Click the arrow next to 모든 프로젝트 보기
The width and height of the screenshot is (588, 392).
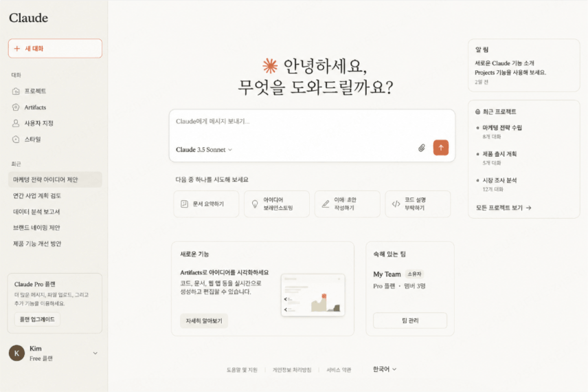point(528,208)
